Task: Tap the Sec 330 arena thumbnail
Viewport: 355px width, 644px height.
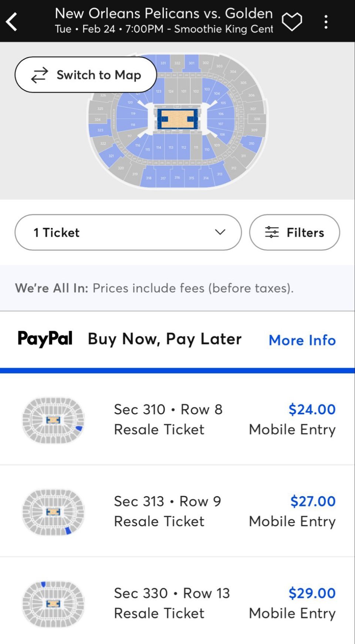Action: click(x=53, y=604)
